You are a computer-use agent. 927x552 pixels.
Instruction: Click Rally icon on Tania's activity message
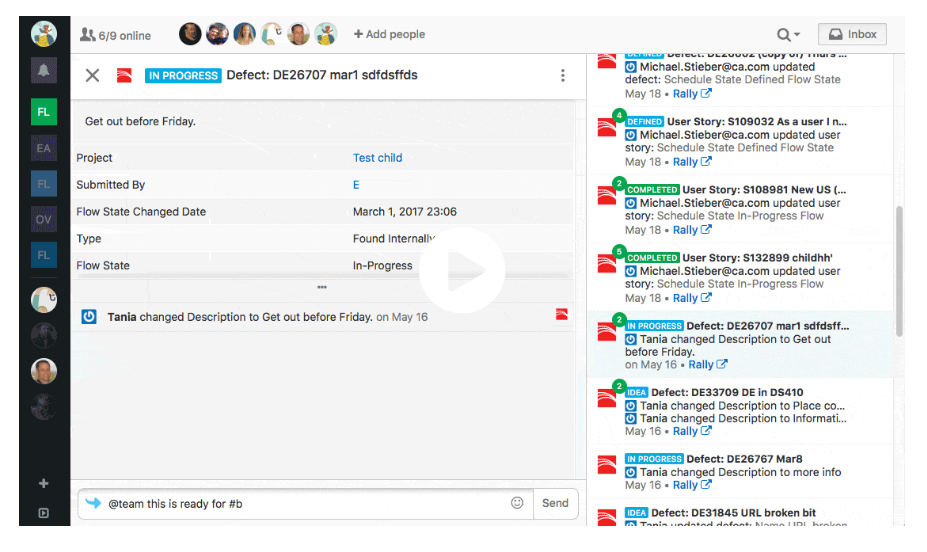[562, 314]
